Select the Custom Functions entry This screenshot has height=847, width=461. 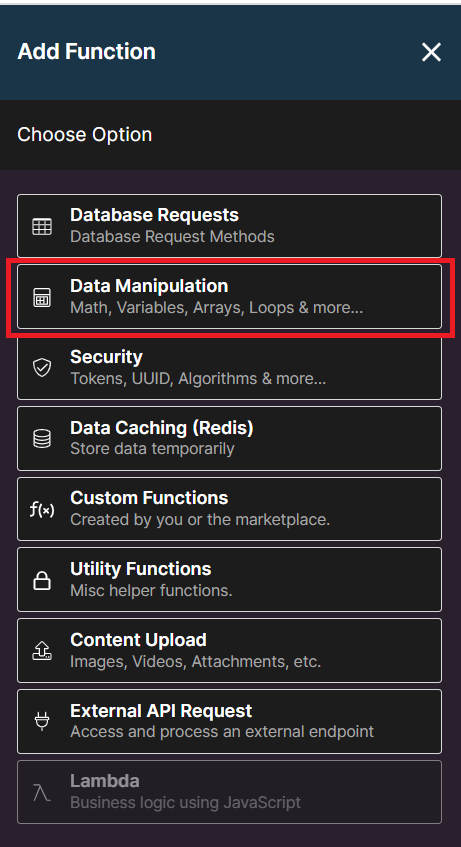(230, 509)
